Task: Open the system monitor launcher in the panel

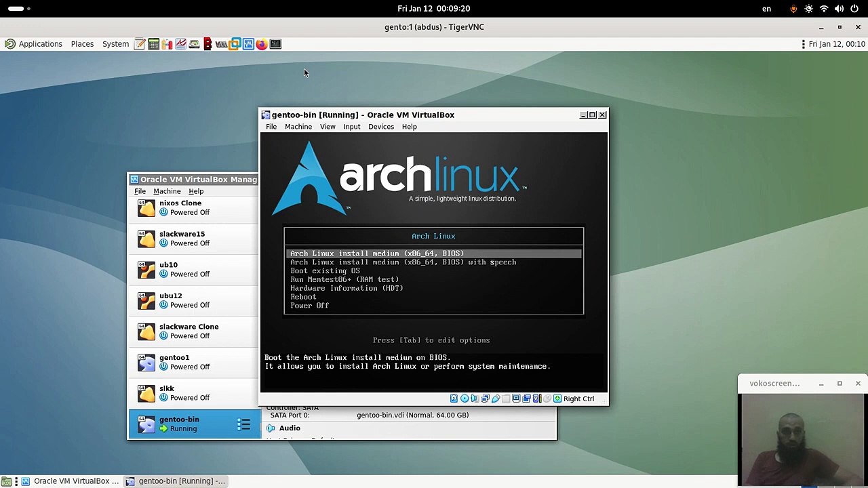Action: pyautogui.click(x=180, y=44)
